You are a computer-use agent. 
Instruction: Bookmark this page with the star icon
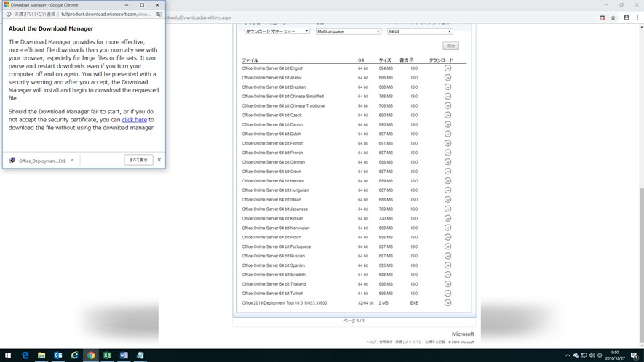[x=613, y=17]
